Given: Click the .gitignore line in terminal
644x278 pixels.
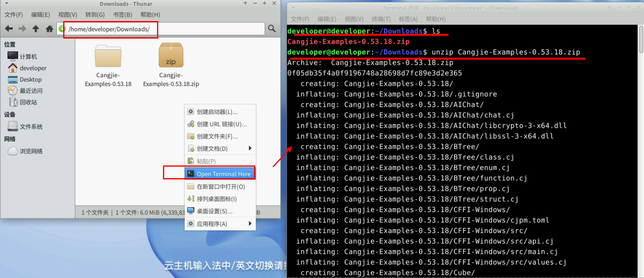Looking at the screenshot, I should pyautogui.click(x=396, y=94).
